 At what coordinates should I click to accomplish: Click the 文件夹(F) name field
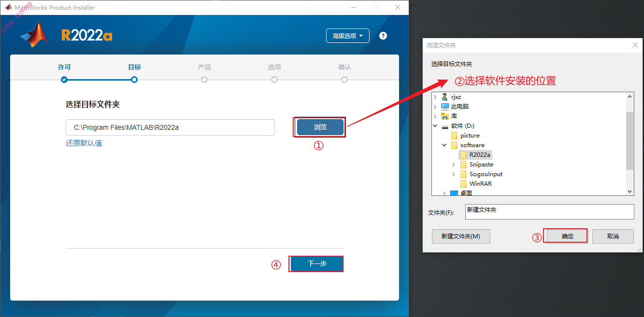pyautogui.click(x=549, y=211)
